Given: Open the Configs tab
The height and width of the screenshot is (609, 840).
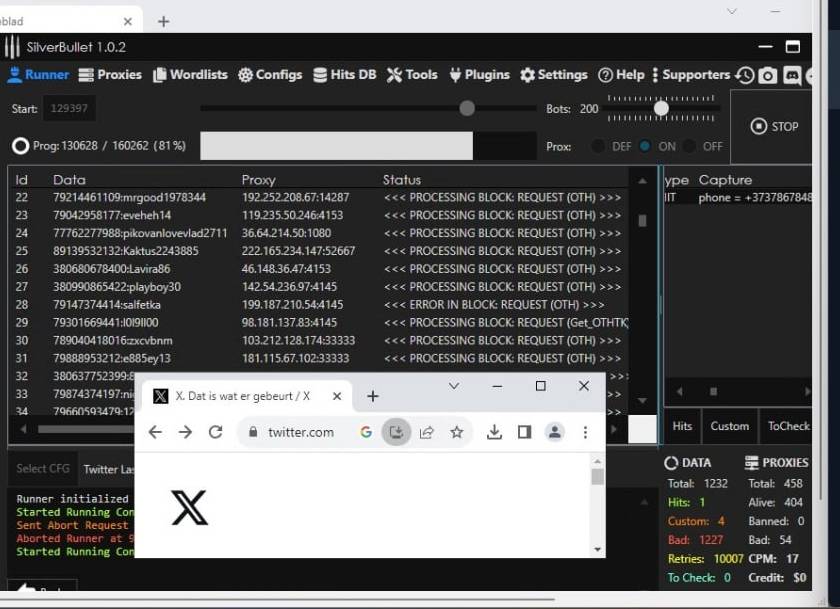Looking at the screenshot, I should pos(270,74).
